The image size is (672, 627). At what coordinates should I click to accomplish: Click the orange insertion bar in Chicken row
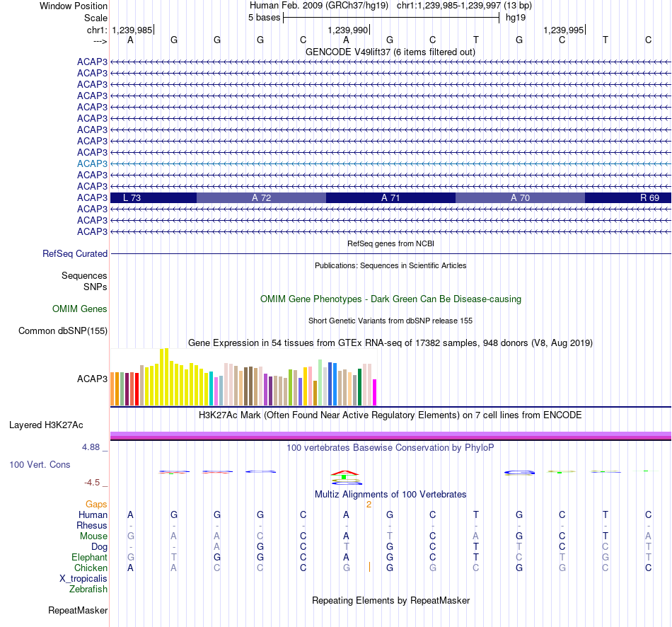[x=369, y=568]
